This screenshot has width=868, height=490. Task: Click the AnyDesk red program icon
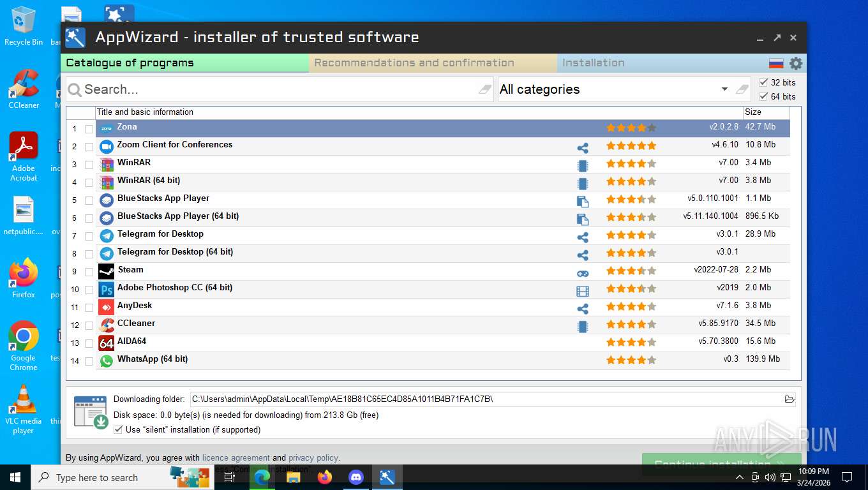[x=107, y=307]
